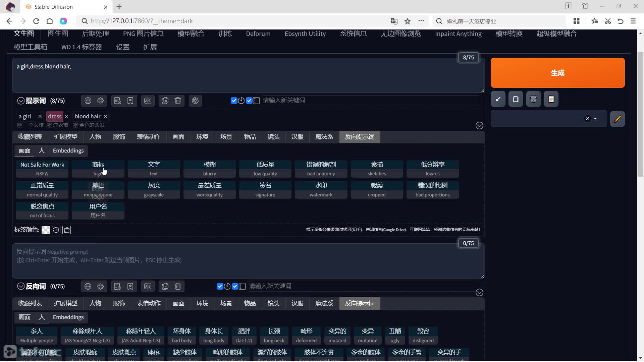Click the browser address bar
Image resolution: width=644 pixels, height=362 pixels.
tap(235, 21)
